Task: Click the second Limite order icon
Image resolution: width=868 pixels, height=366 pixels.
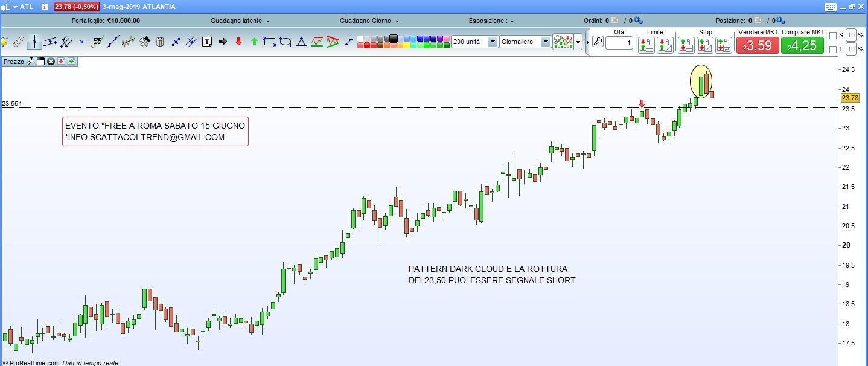Action: point(665,45)
